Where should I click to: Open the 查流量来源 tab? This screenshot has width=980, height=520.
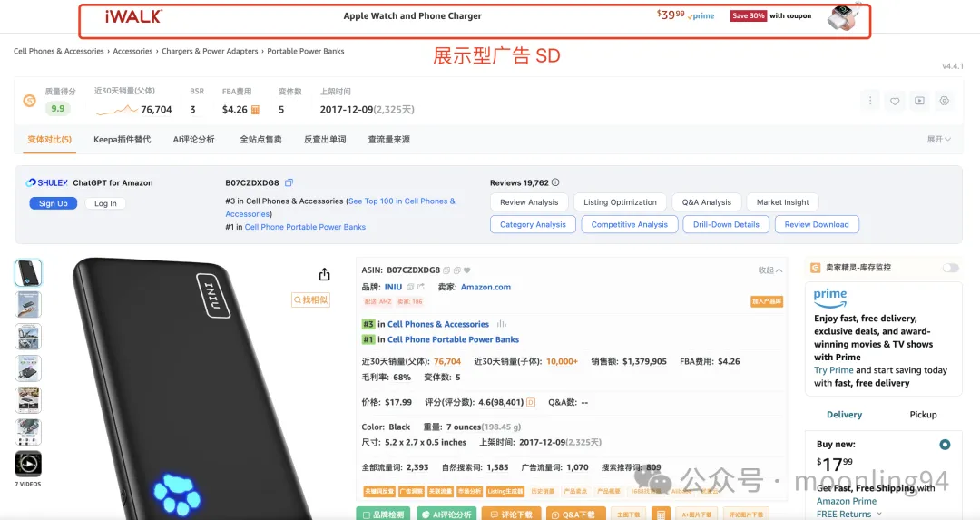[388, 140]
